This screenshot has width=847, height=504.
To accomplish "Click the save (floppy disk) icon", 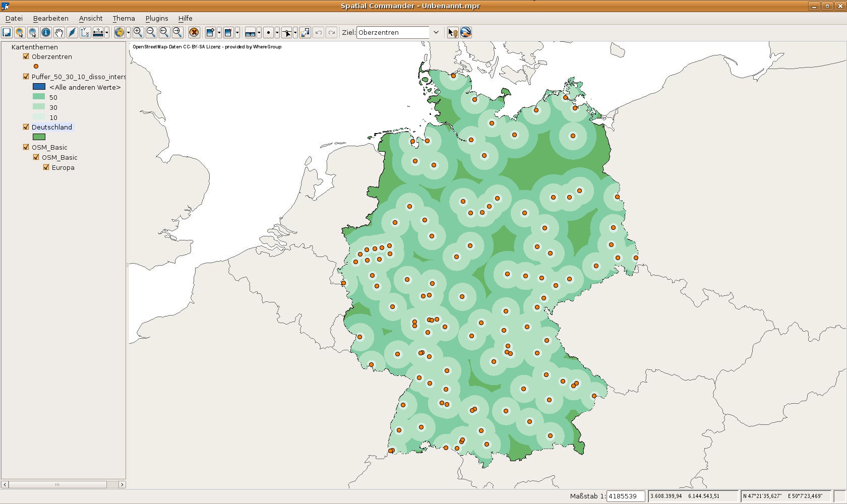I will tap(7, 33).
